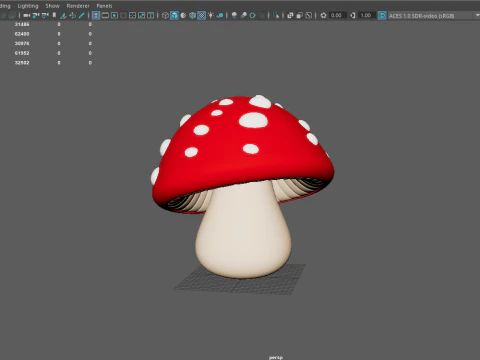
Task: Open the Camera Attributes icon
Action: [x=45, y=15]
